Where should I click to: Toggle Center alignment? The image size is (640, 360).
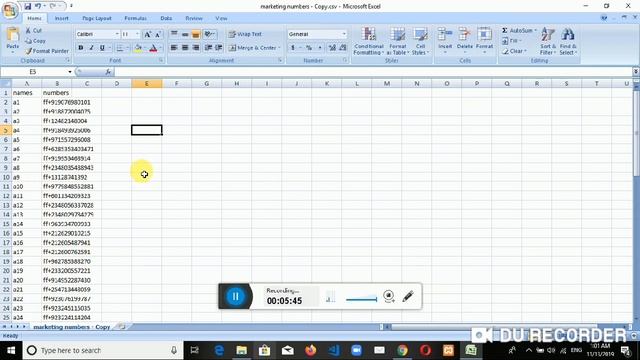coord(185,48)
